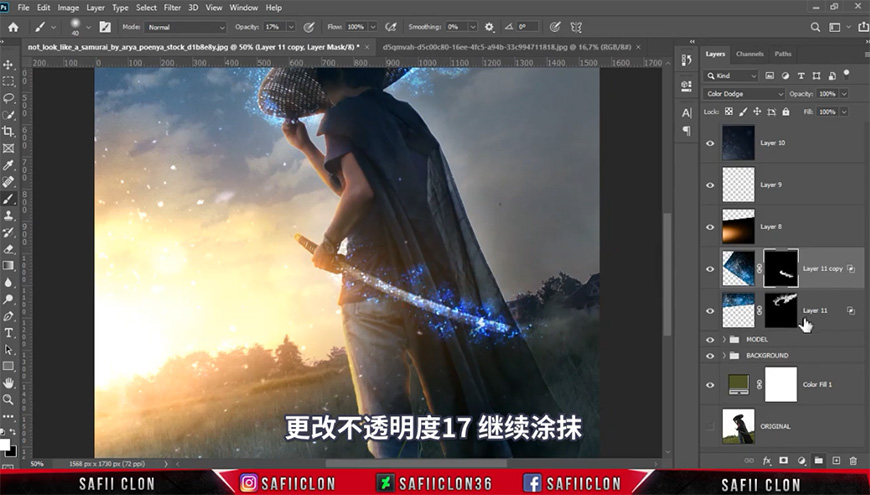Open layer filter Kind dropdown
The height and width of the screenshot is (495, 870).
pyautogui.click(x=731, y=75)
